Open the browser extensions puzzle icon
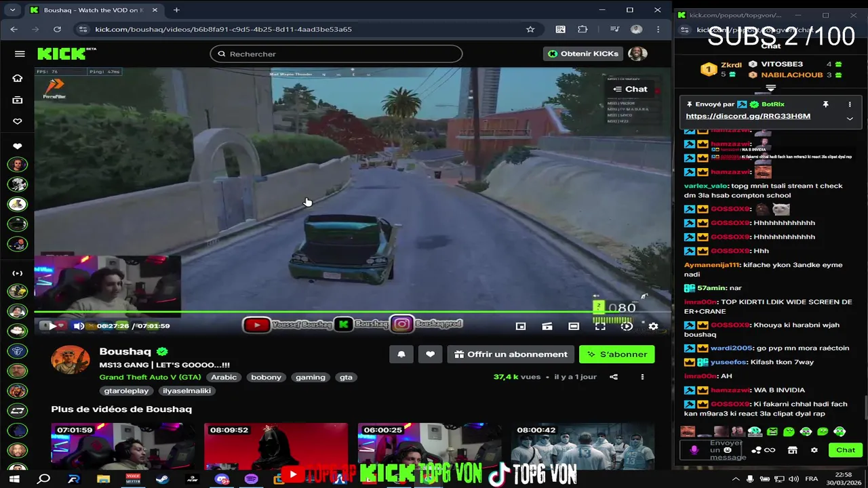 point(583,29)
